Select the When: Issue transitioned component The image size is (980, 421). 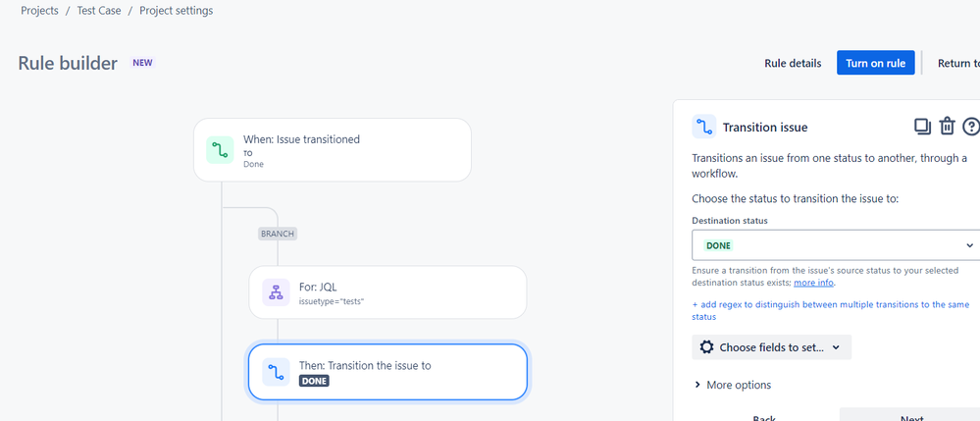[333, 150]
